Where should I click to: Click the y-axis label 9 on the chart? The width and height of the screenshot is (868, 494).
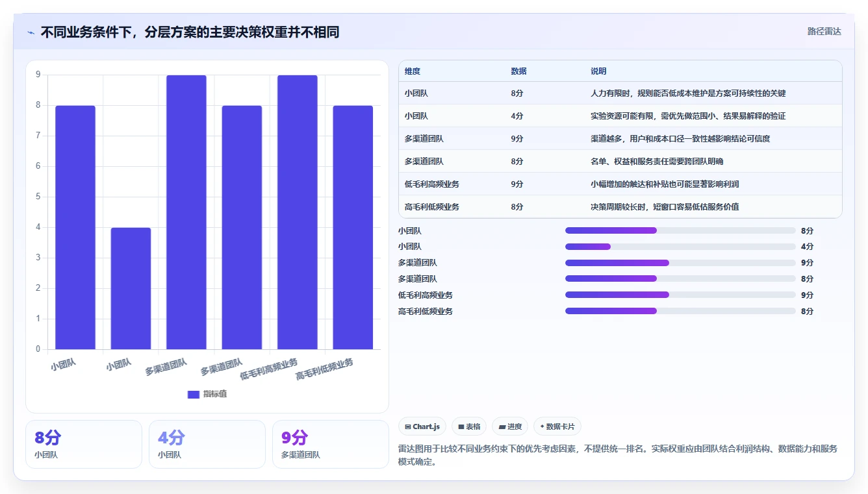click(x=38, y=75)
